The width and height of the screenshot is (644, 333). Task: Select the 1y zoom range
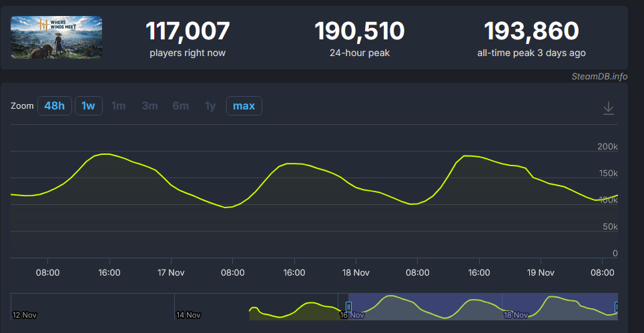210,106
